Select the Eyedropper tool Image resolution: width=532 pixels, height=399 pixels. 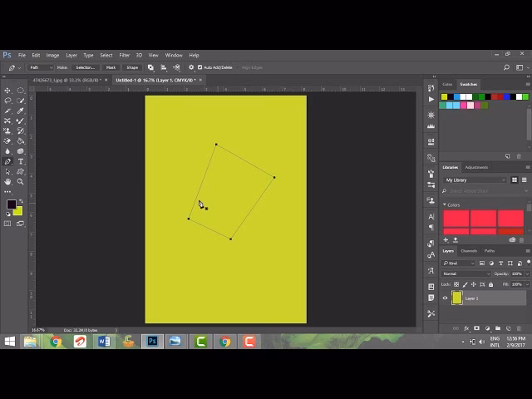point(21,111)
